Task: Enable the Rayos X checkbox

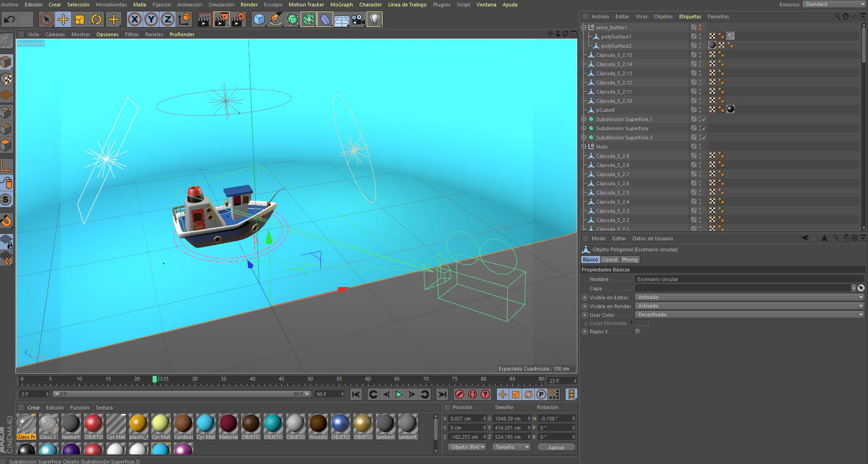Action: [637, 331]
